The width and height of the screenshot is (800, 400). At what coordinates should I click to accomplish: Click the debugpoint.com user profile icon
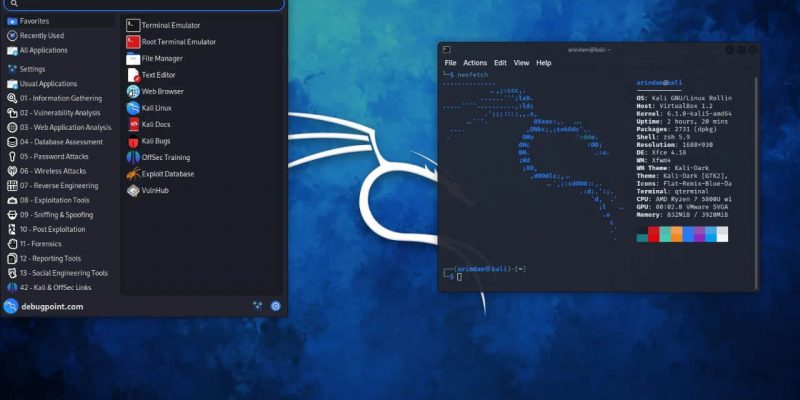11,306
